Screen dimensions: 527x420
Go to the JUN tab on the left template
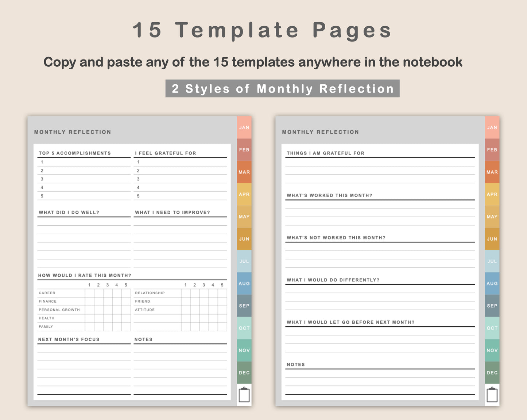[x=244, y=239]
